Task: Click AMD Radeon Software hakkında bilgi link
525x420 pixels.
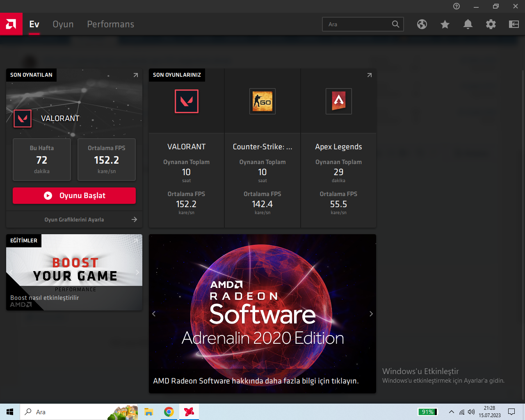Action: (256, 381)
